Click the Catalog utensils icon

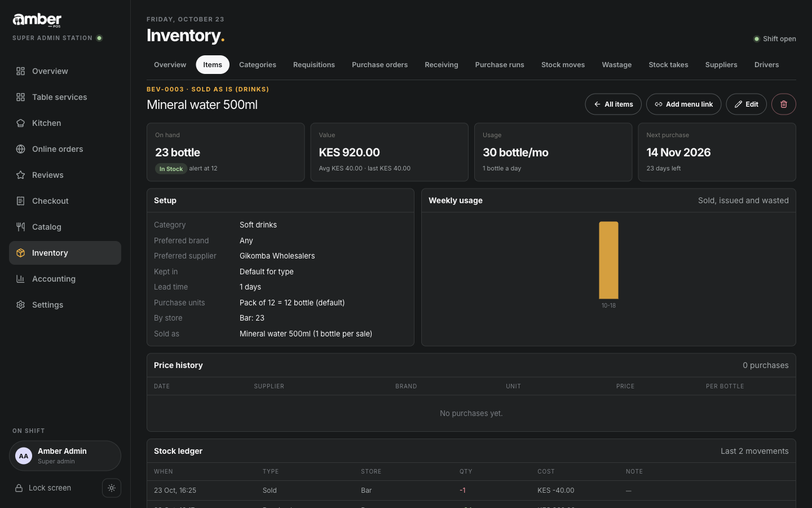tap(20, 227)
